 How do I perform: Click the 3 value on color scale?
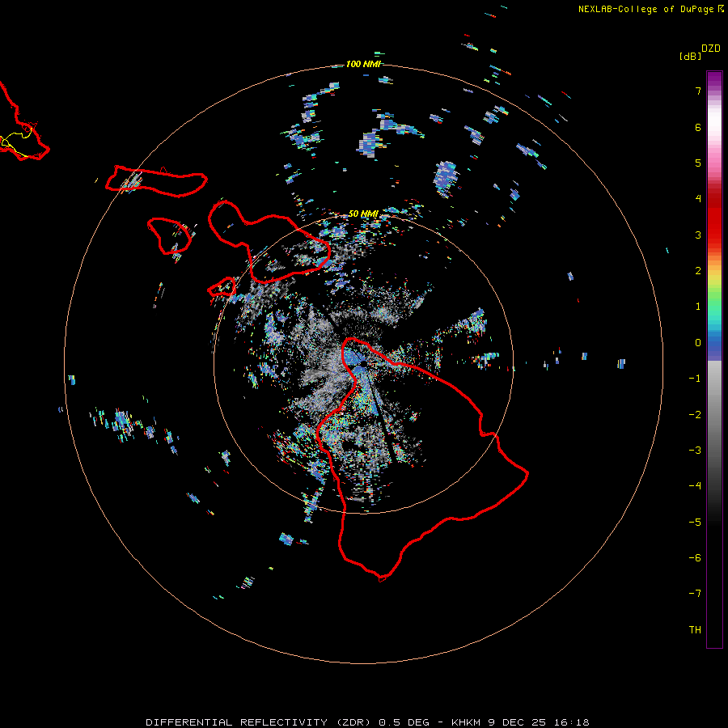coord(698,235)
